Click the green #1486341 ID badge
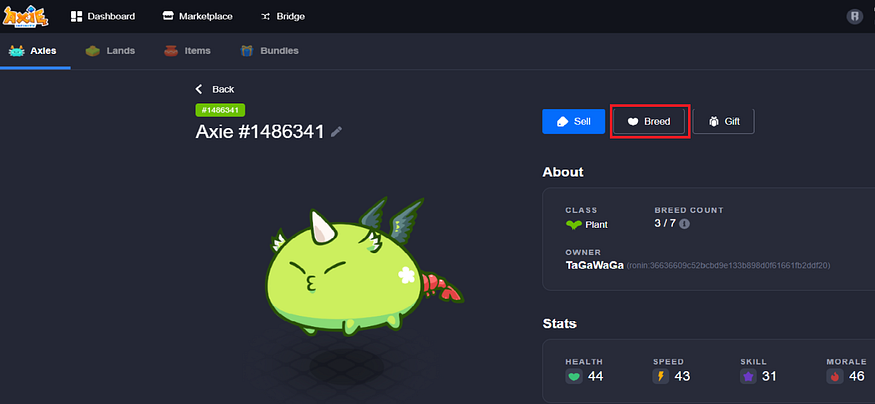This screenshot has height=404, width=875. click(220, 110)
